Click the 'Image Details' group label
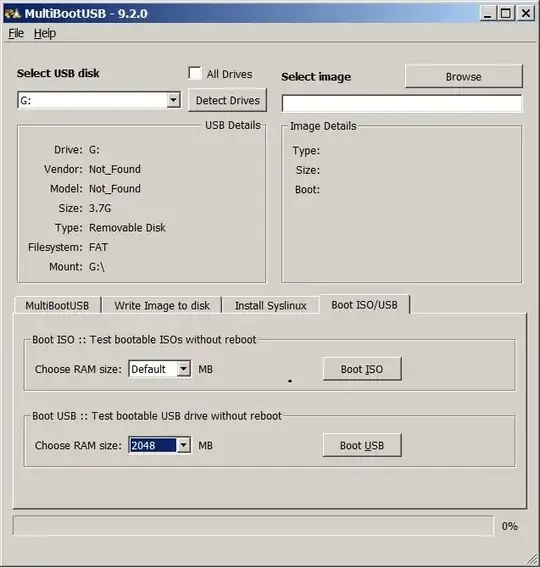Viewport: 540px width, 568px height. [323, 126]
